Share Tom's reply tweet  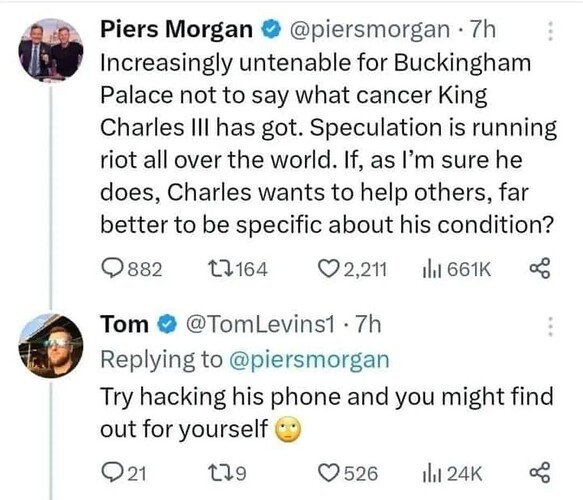pyautogui.click(x=539, y=472)
